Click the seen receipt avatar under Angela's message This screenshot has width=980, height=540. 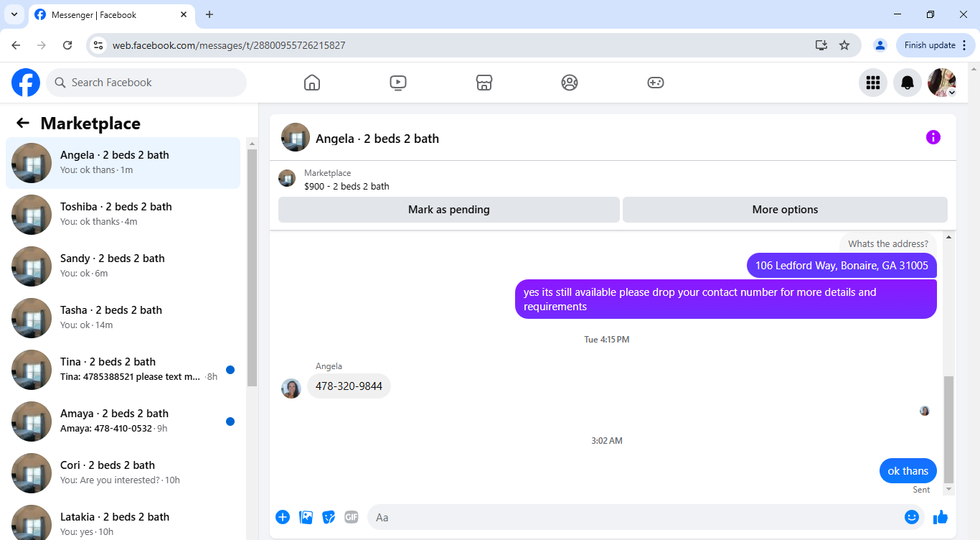coord(925,411)
